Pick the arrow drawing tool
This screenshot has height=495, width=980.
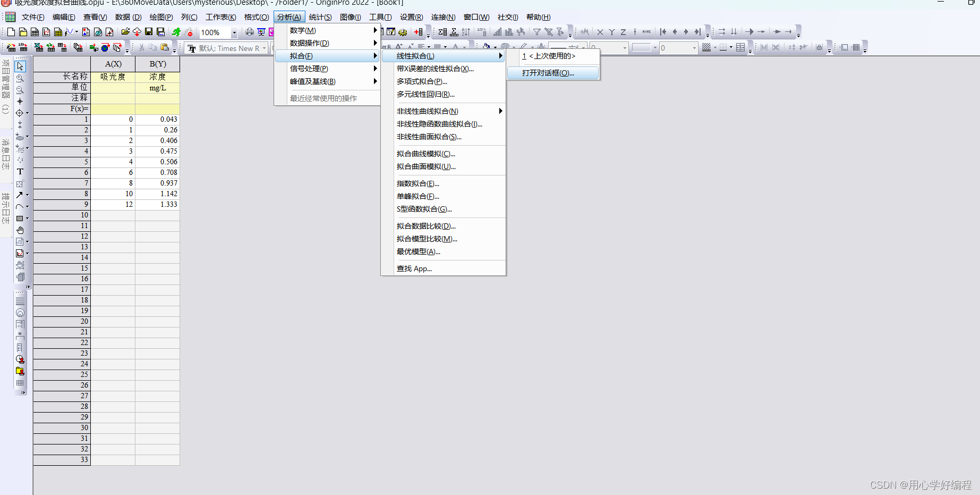[x=20, y=195]
